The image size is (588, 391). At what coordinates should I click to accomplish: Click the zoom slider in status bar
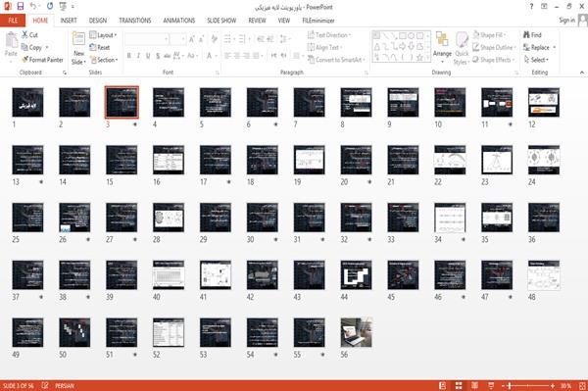click(x=527, y=386)
